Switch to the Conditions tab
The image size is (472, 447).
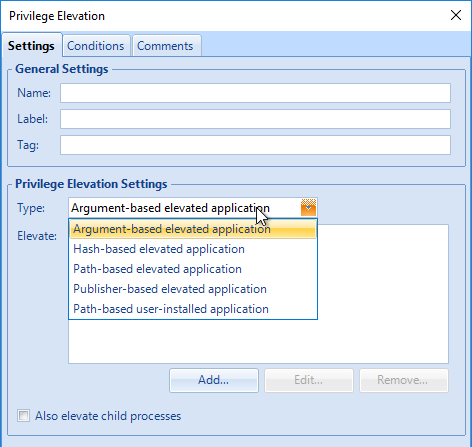pos(96,46)
